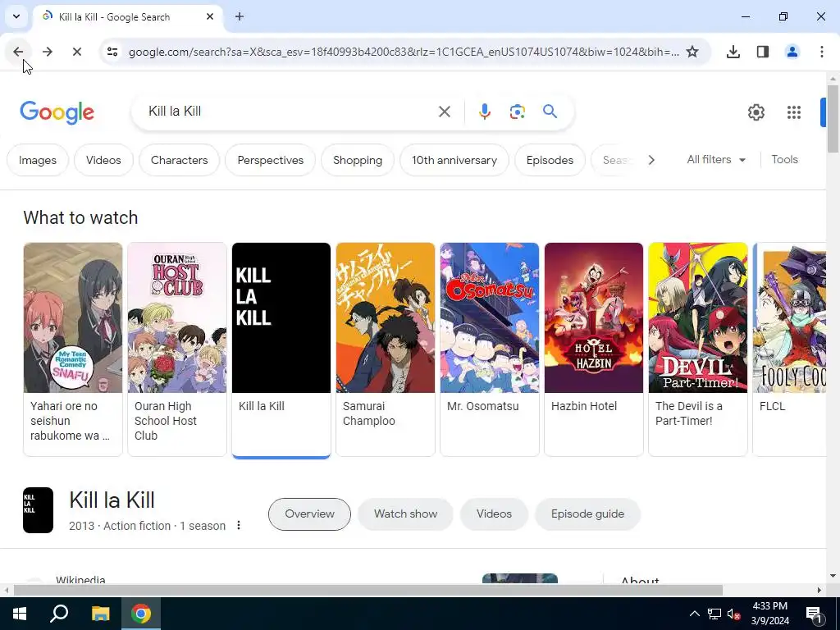Open the My Teen Romantic Comedy SNAFU card

pos(73,349)
